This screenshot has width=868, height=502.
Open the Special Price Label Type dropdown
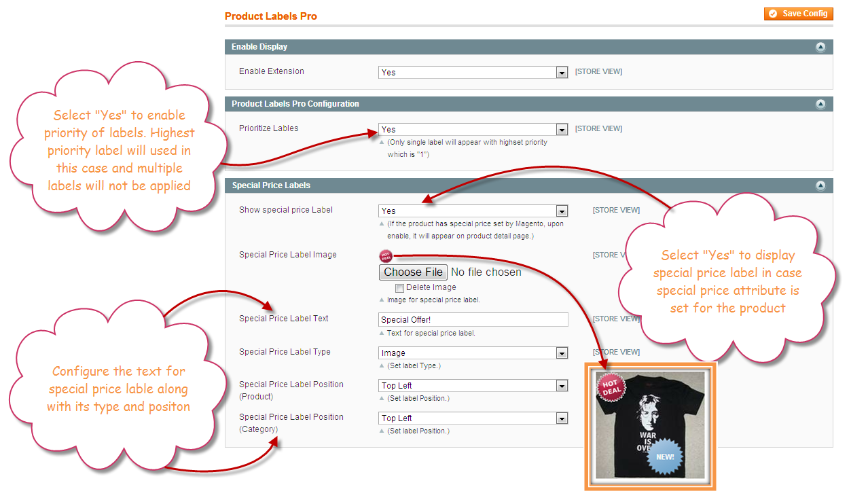tap(473, 353)
